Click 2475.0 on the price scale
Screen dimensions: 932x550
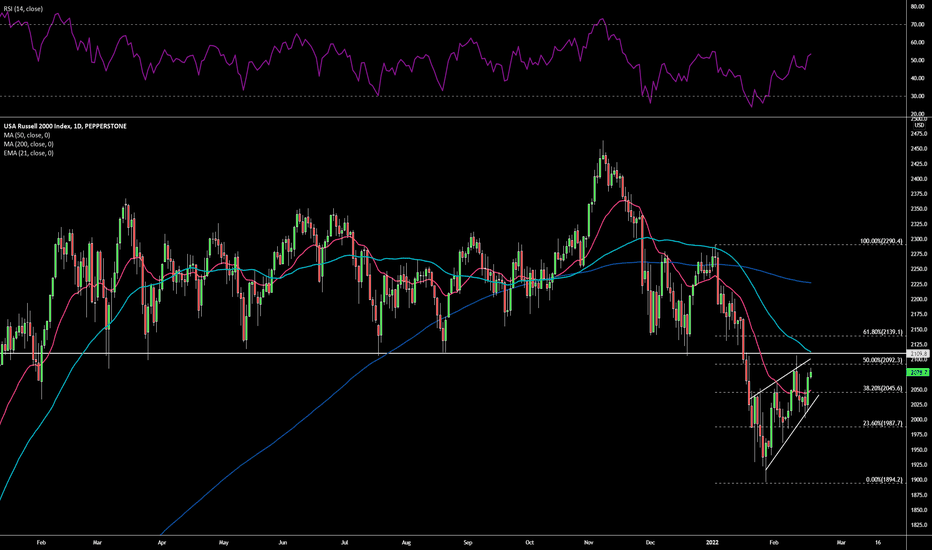919,133
